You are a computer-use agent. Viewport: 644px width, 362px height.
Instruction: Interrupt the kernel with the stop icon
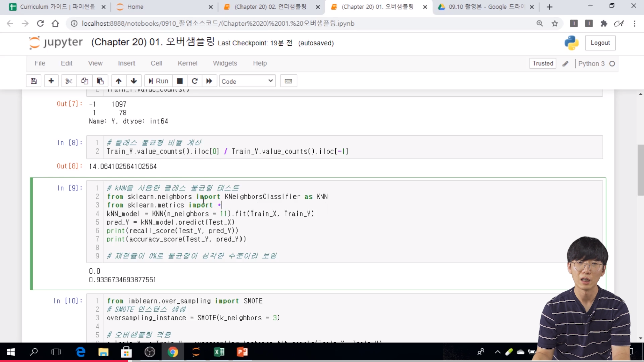click(180, 81)
